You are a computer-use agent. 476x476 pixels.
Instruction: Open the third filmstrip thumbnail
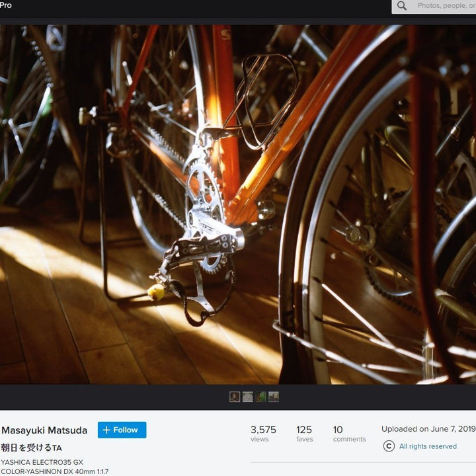tap(260, 397)
